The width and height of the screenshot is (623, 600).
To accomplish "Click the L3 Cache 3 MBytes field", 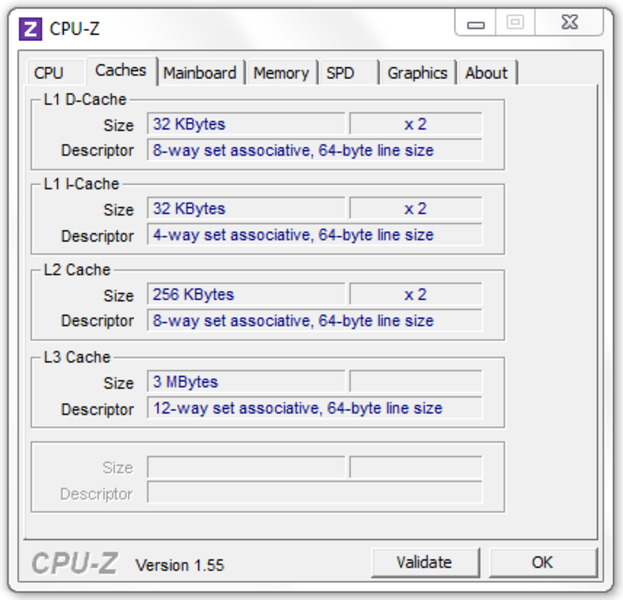I will (246, 382).
